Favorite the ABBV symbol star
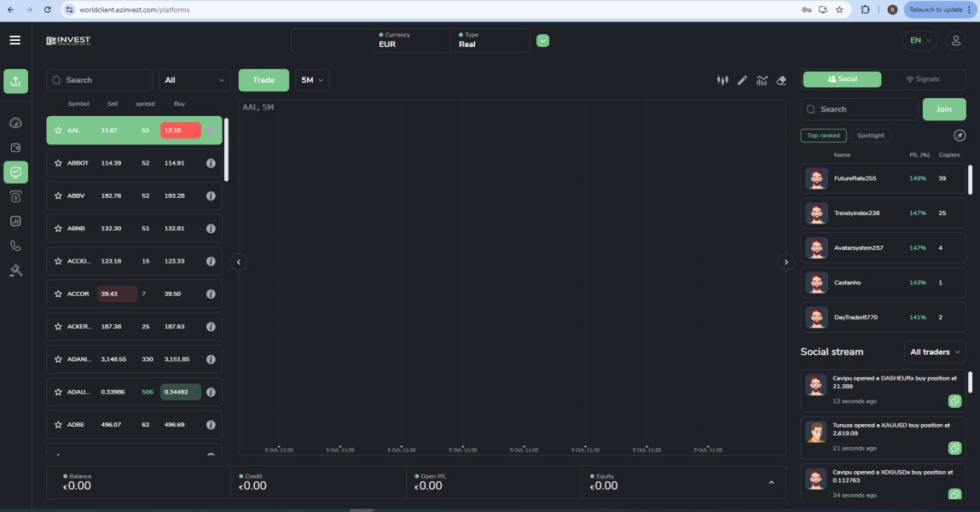The height and width of the screenshot is (512, 980). 58,195
